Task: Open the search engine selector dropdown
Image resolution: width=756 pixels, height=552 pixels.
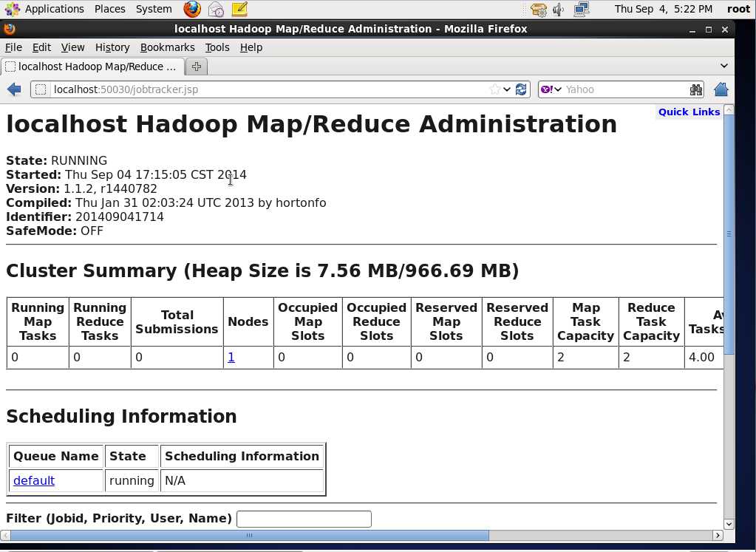Action: (x=558, y=89)
